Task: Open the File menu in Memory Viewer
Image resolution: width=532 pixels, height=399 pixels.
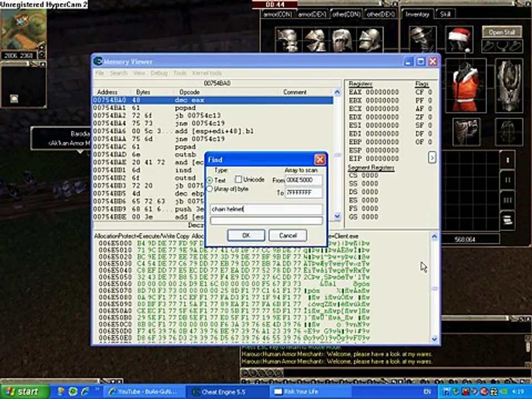Action: click(x=100, y=73)
